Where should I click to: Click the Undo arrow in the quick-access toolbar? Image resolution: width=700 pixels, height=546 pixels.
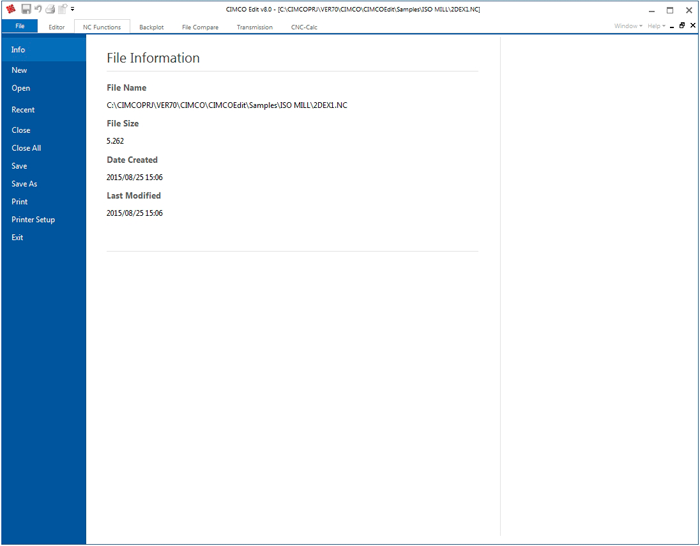click(x=38, y=9)
